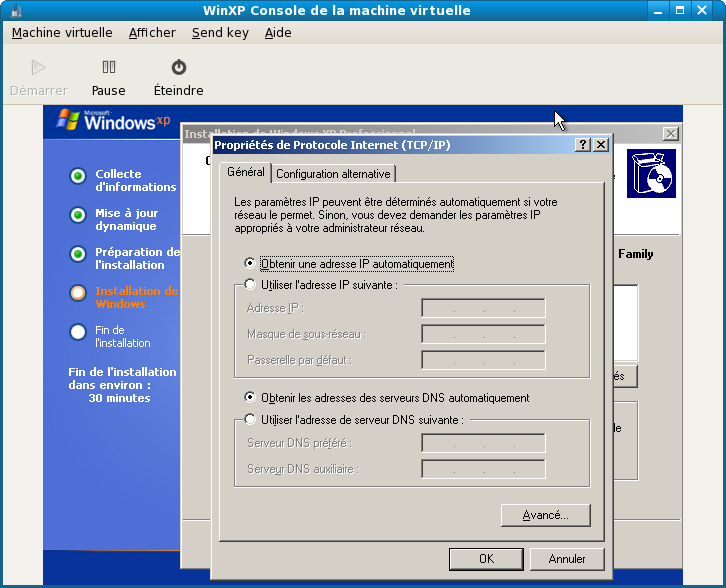Click the virtual machine console title icon

16,10
